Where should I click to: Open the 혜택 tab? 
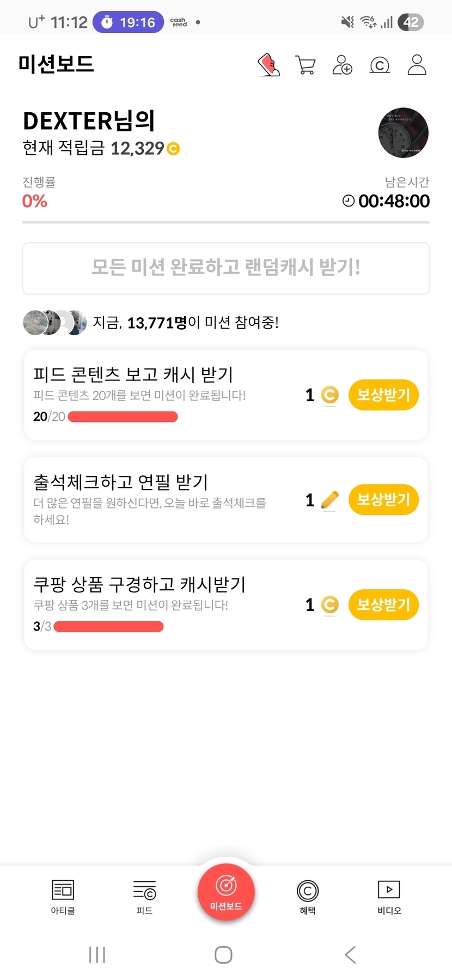pos(308,897)
